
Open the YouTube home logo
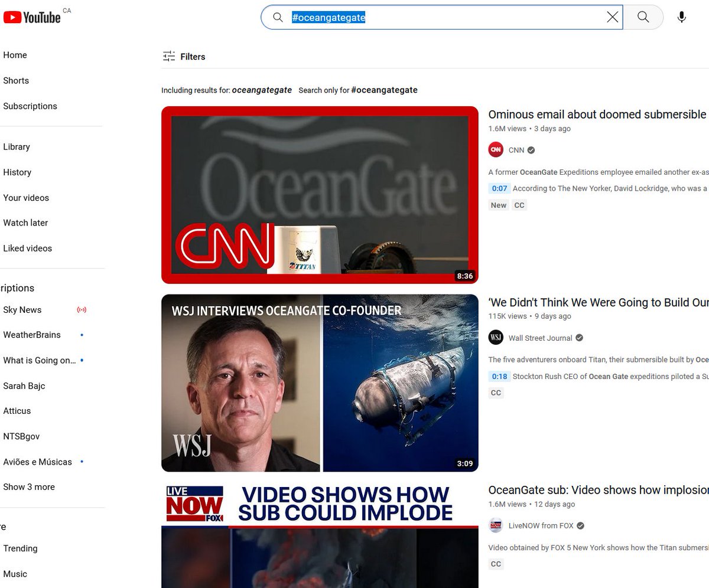[x=32, y=17]
